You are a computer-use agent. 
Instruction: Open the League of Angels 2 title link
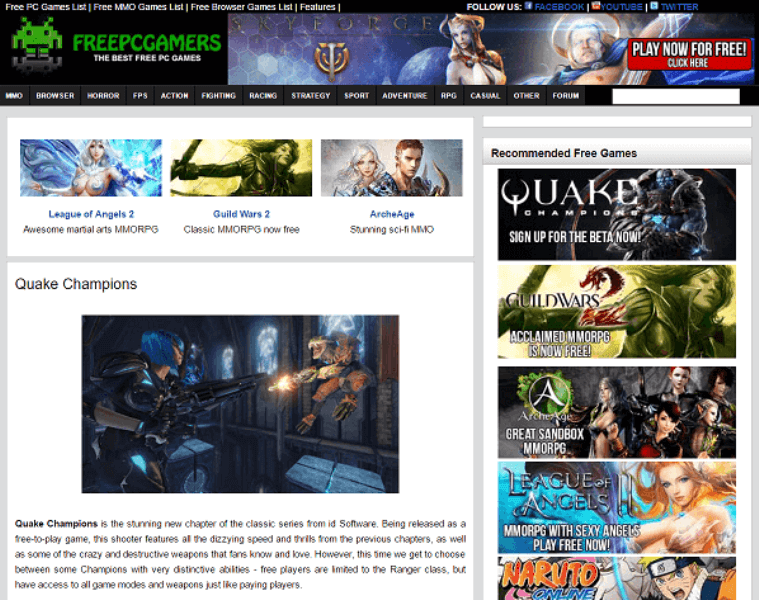pos(91,214)
